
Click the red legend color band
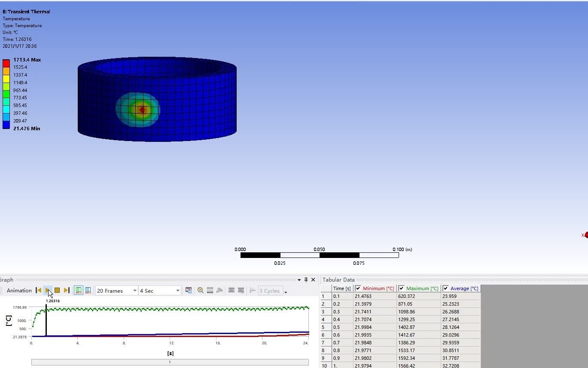6,64
